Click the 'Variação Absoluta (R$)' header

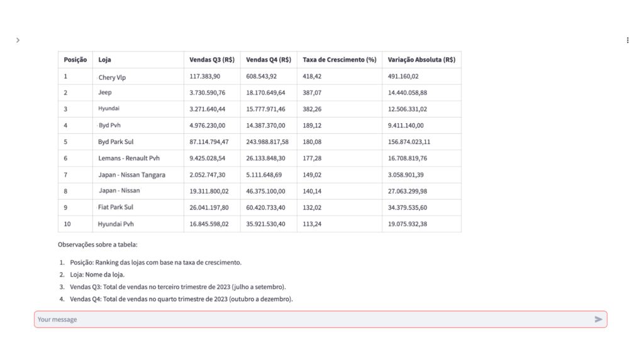(x=421, y=60)
